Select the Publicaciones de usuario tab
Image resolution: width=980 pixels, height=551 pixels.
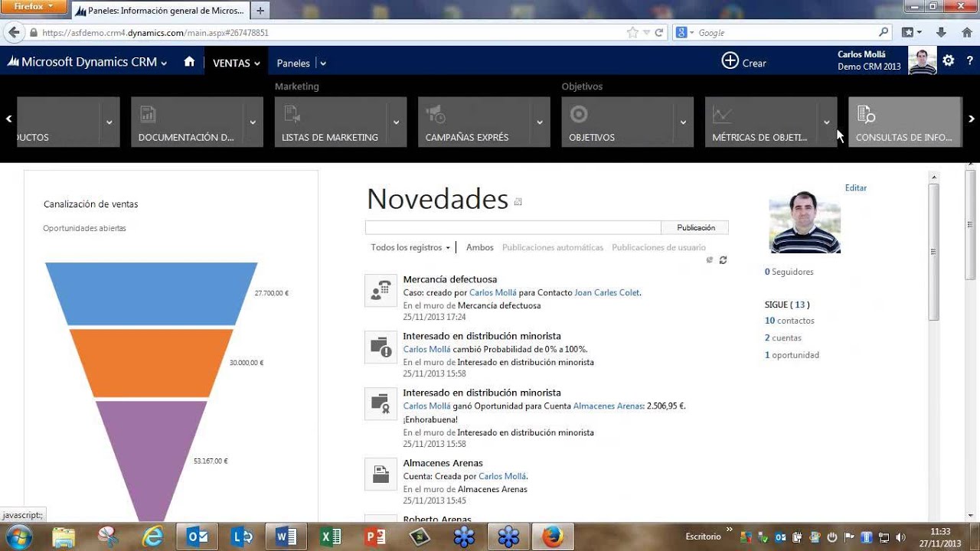(659, 247)
